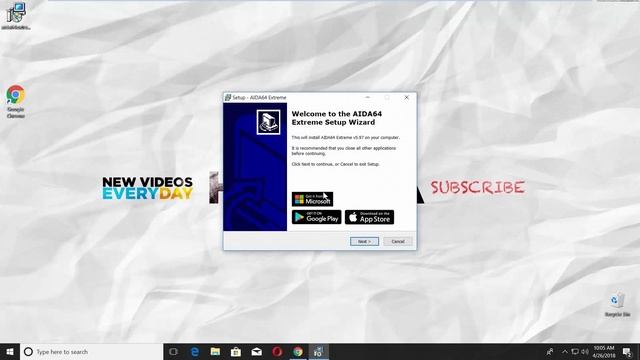Cancel the AIDA64 Extreme setup
The image size is (640, 360).
pos(398,241)
